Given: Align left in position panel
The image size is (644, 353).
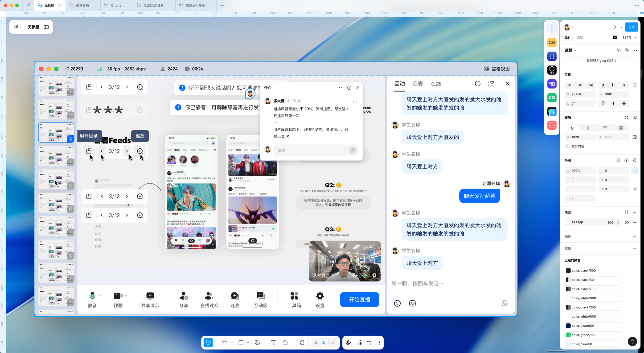Looking at the screenshot, I should tap(570, 85).
